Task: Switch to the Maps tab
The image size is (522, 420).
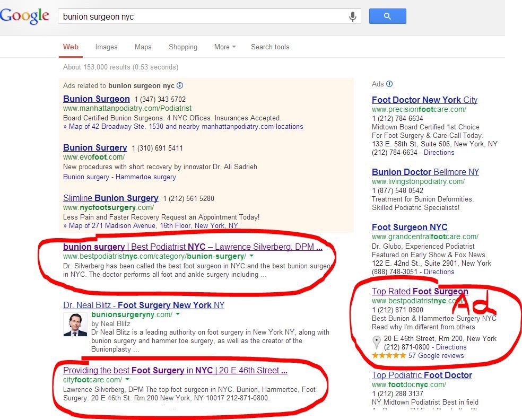Action: tap(143, 47)
